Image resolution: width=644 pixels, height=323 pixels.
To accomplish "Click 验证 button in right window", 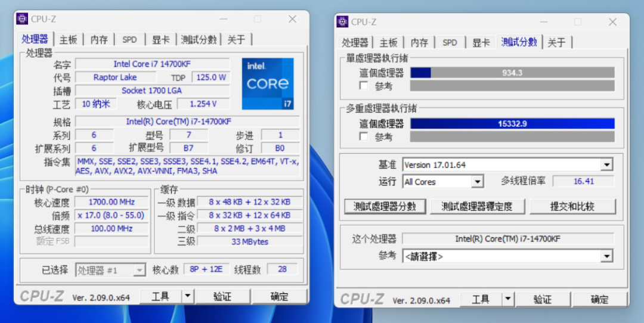I will (543, 300).
